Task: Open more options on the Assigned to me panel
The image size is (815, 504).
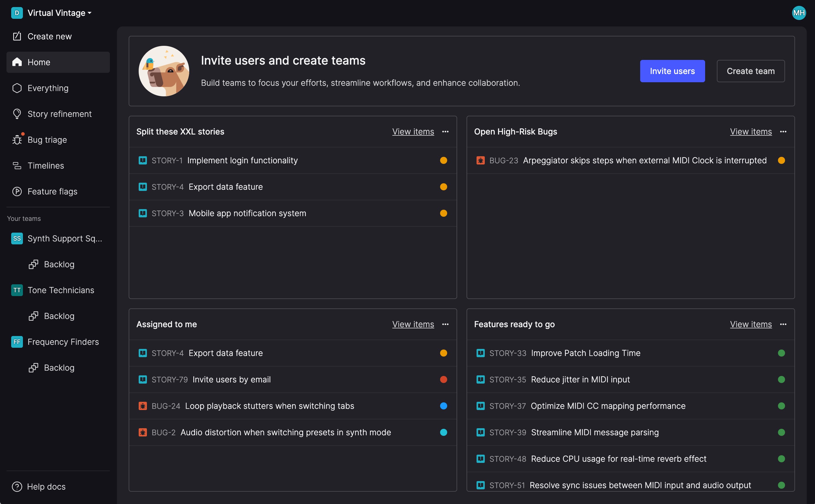Action: [445, 324]
